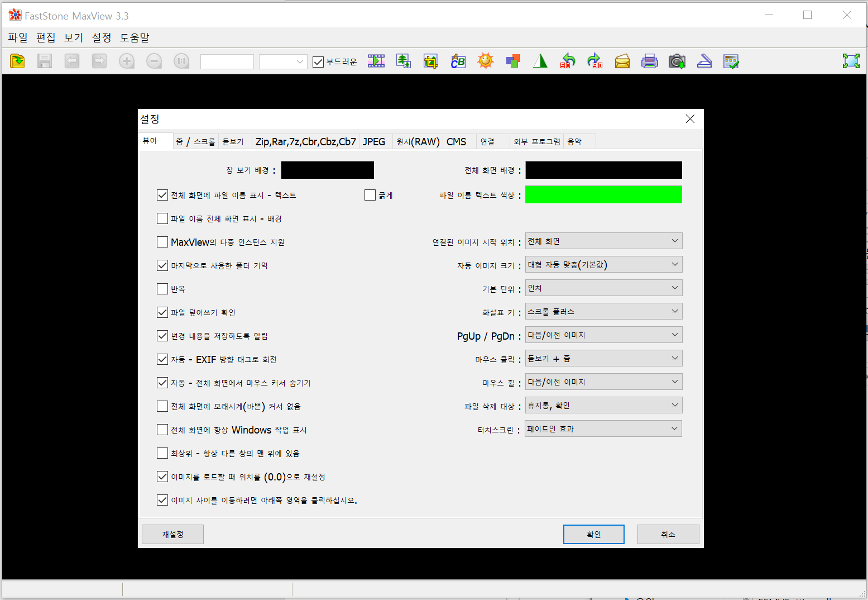Expand the 화살표 키 dropdown
This screenshot has height=600, width=868.
point(603,312)
